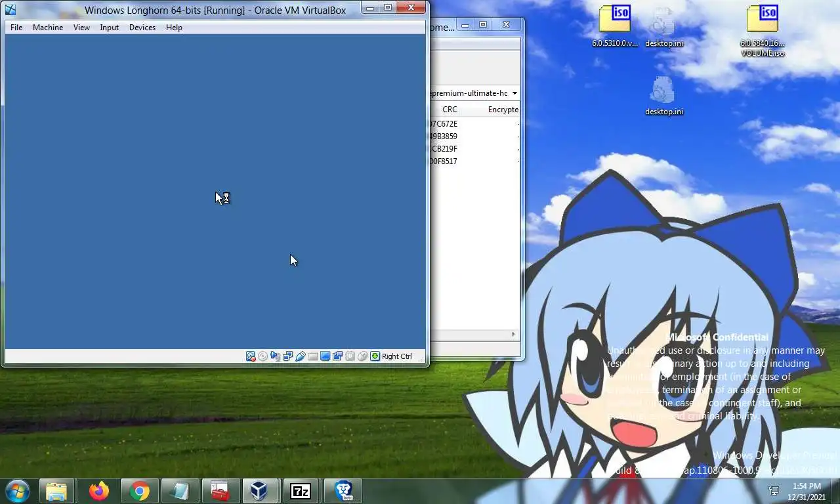Click the VirtualBox window title bar icon
Viewport: 840px width, 504px height.
click(10, 9)
